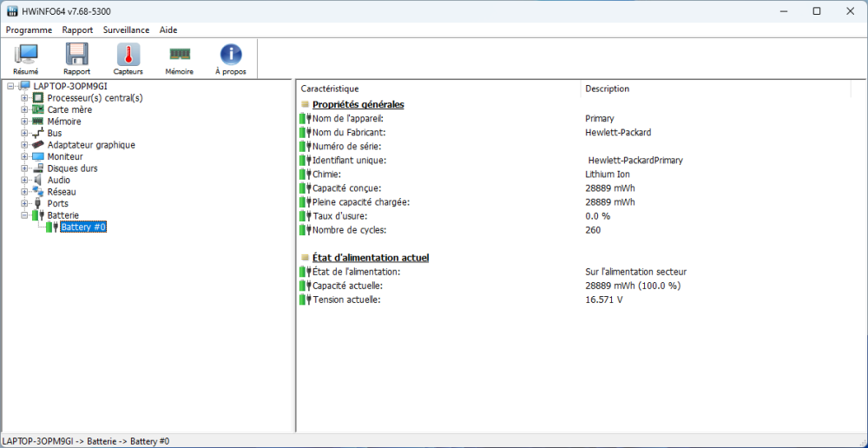Click the 28889 mWh (100.0 %) value
This screenshot has width=868, height=448.
pyautogui.click(x=633, y=286)
